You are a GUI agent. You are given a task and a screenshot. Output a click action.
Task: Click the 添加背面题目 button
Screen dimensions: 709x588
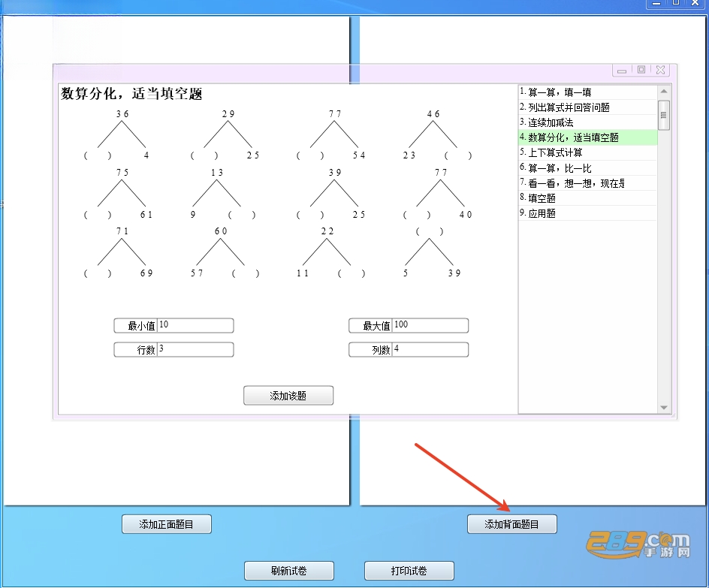[x=512, y=524]
